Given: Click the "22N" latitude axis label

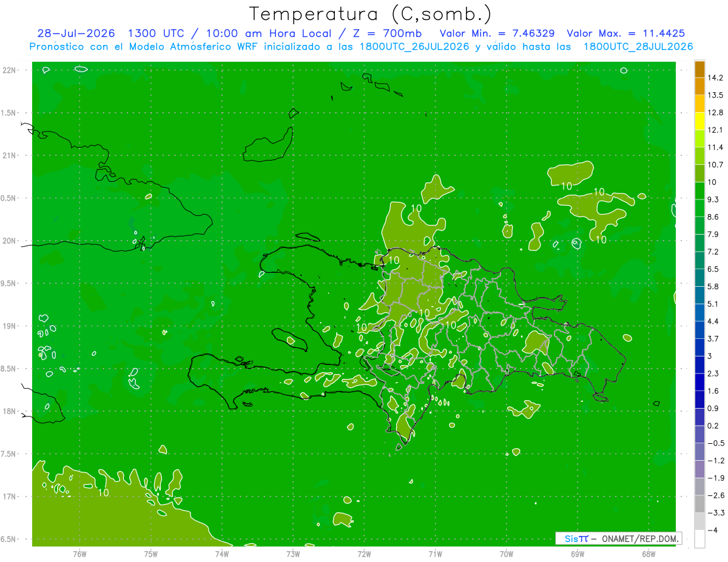Looking at the screenshot, I should tap(9, 70).
